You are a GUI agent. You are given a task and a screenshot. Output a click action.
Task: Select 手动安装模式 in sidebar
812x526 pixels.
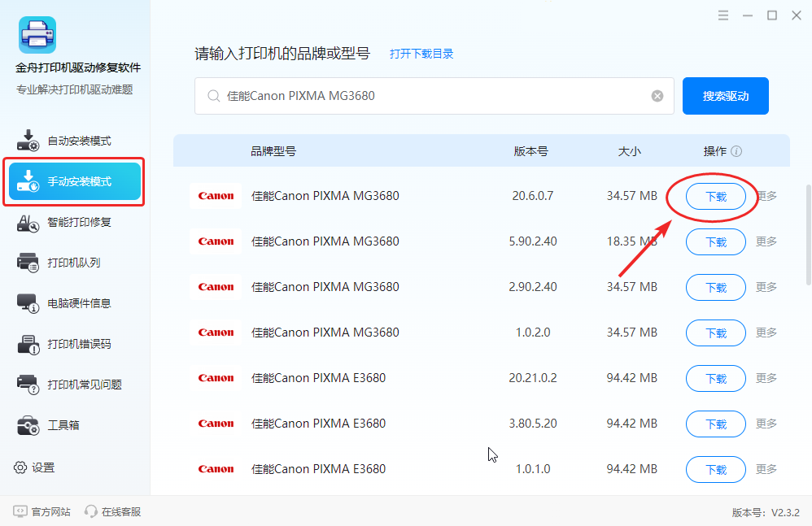(75, 181)
